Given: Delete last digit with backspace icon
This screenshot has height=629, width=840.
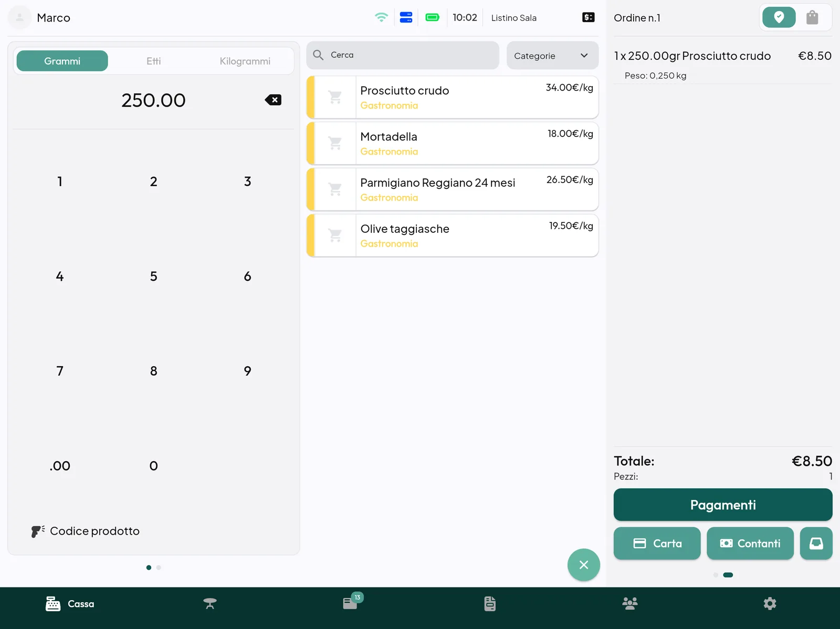Looking at the screenshot, I should [x=273, y=100].
